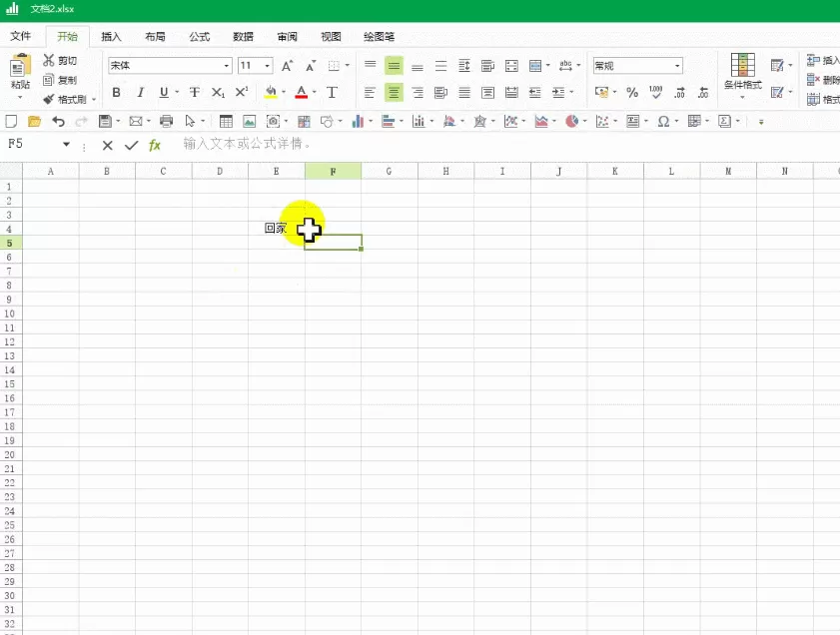Click the screenshot camera icon
Screen dimensions: 840x635
pos(274,122)
